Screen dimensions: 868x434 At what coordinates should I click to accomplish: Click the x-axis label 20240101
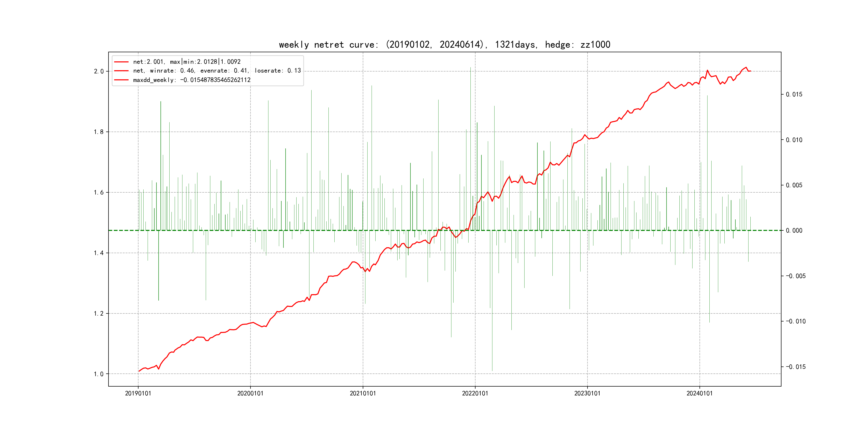coord(699,393)
